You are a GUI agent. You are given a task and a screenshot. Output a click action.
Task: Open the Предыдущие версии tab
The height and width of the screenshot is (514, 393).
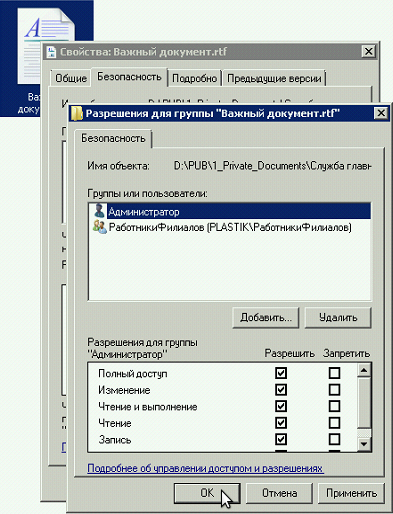274,78
